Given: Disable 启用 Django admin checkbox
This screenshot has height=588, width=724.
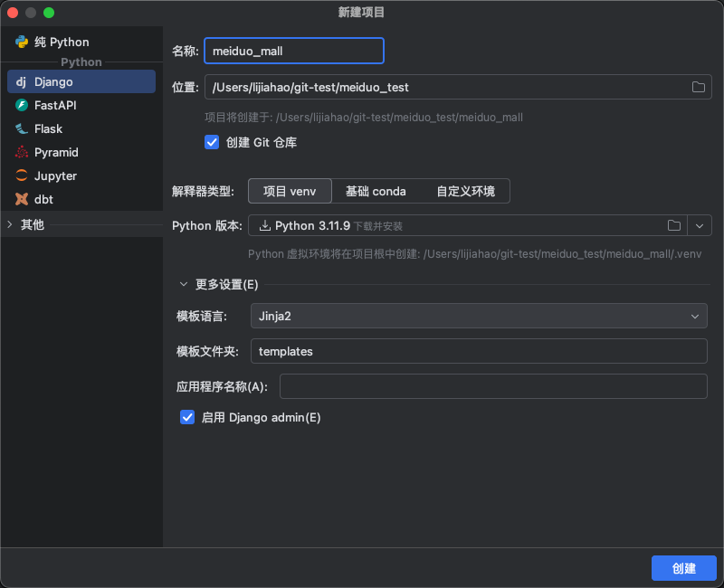Looking at the screenshot, I should (x=187, y=417).
